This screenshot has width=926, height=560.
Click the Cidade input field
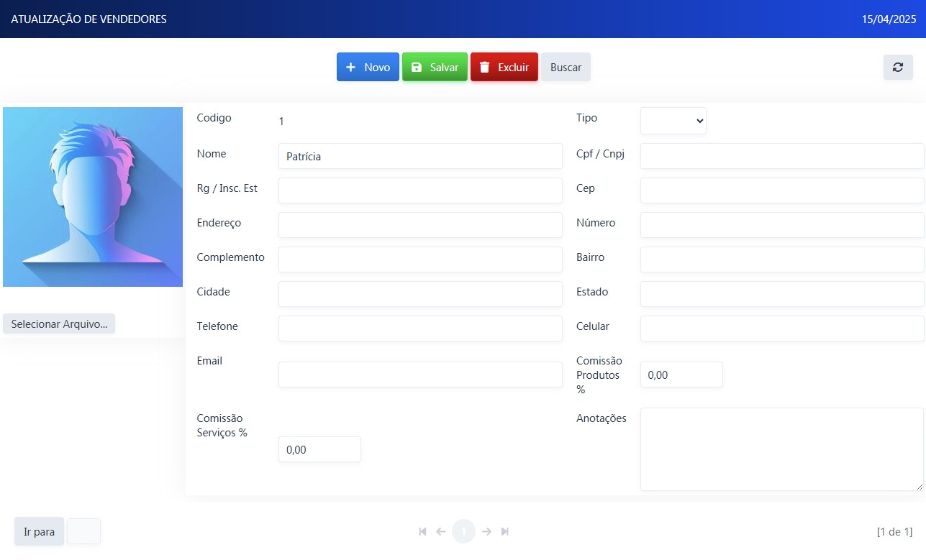(420, 294)
